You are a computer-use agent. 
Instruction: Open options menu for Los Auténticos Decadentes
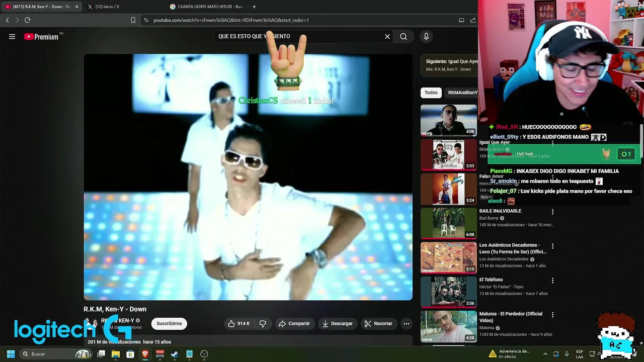click(552, 246)
